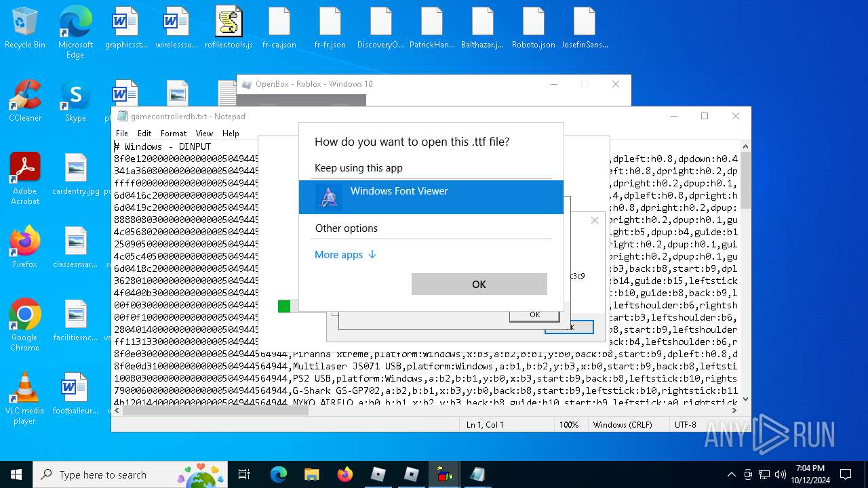Expand More apps list
Viewport: 868px width, 488px height.
(345, 255)
